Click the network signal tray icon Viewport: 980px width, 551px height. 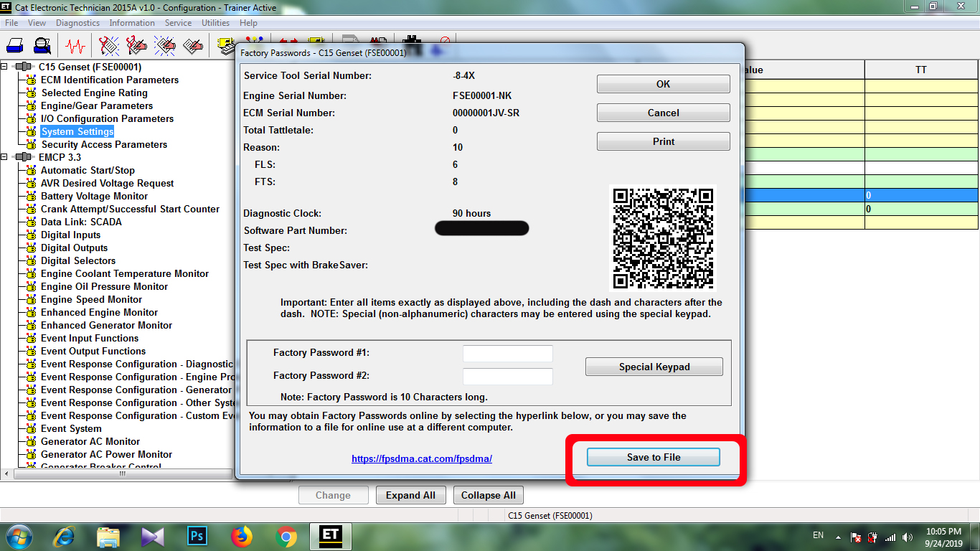point(890,537)
